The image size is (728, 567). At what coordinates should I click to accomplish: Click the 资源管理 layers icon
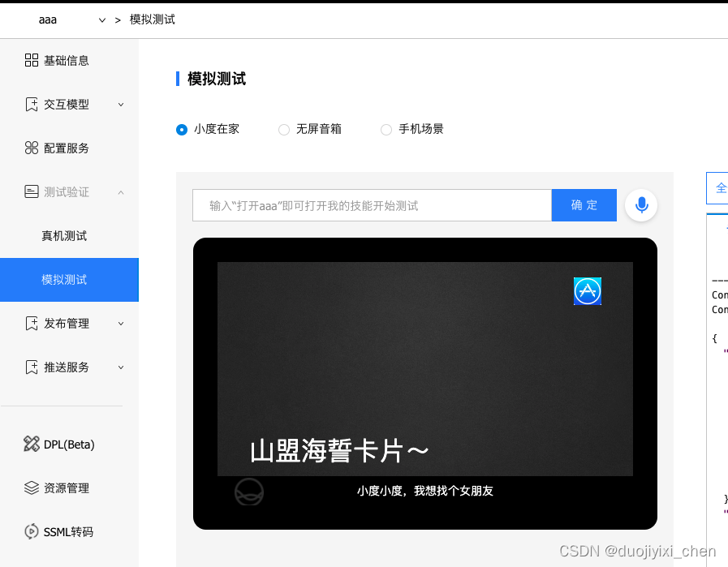(32, 488)
